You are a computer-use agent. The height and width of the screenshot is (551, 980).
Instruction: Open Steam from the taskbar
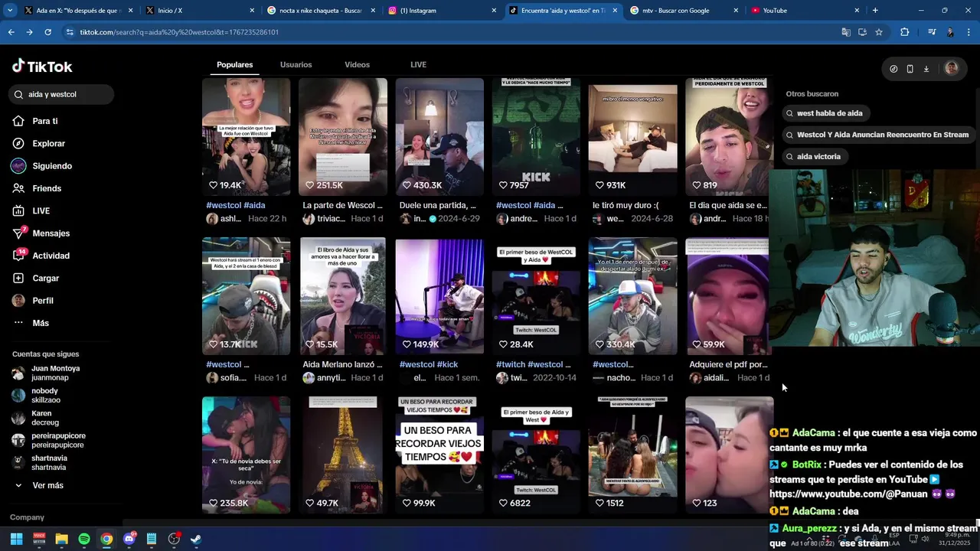(196, 539)
